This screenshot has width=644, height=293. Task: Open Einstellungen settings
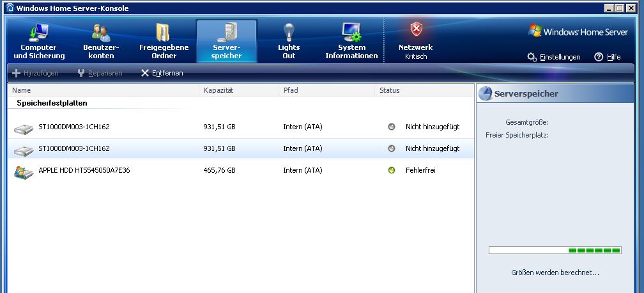coord(554,57)
